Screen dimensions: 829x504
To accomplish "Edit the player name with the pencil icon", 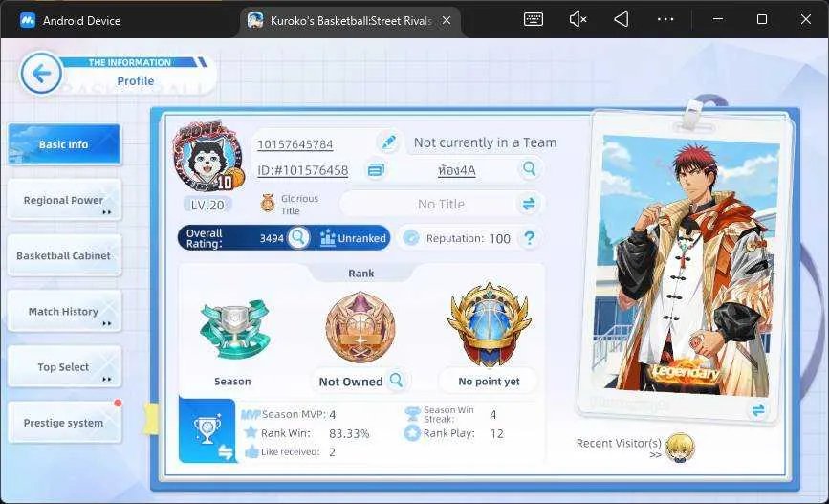I will coord(388,142).
